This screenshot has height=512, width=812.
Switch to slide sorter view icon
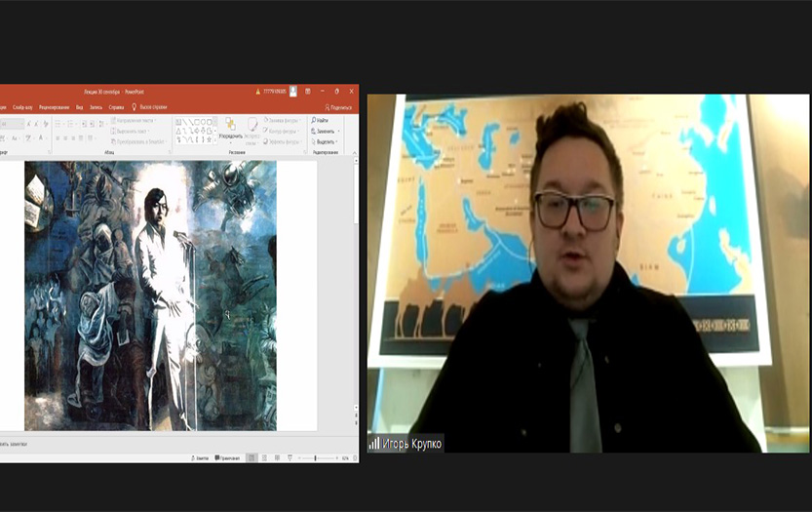click(x=264, y=457)
